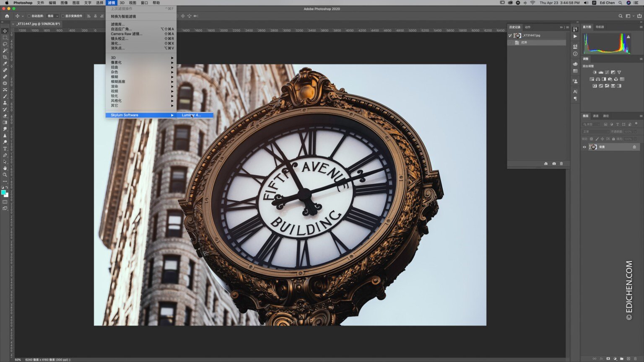This screenshot has width=644, height=362.
Task: Choose Luminar 4... from submenu
Action: [x=195, y=115]
